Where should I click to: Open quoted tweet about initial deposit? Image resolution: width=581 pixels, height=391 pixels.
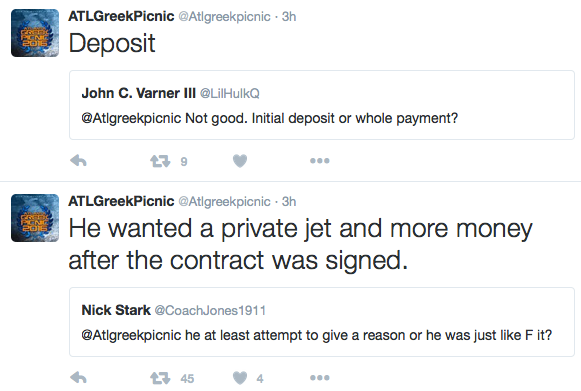point(322,105)
